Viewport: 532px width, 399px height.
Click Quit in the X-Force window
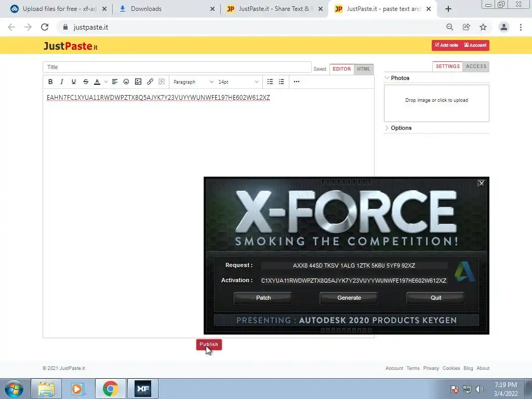click(436, 298)
